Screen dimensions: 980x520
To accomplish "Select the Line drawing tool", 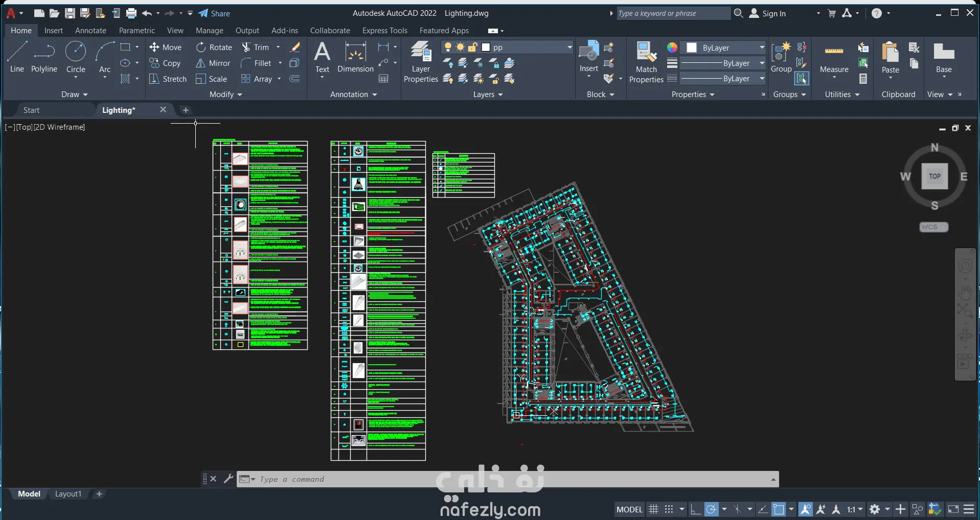I will [x=17, y=57].
